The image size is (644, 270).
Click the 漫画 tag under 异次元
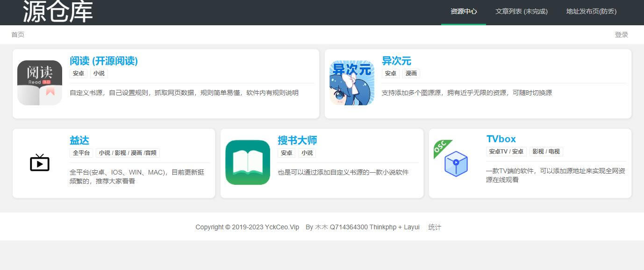[411, 73]
